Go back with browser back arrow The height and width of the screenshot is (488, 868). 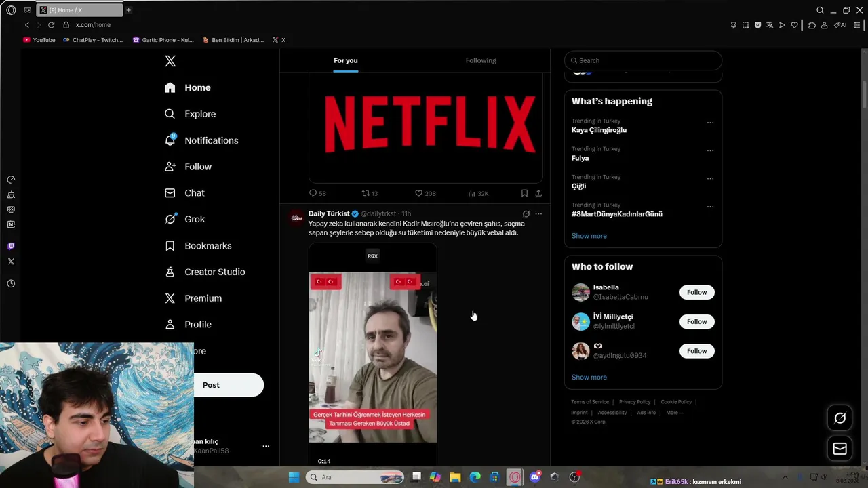27,25
